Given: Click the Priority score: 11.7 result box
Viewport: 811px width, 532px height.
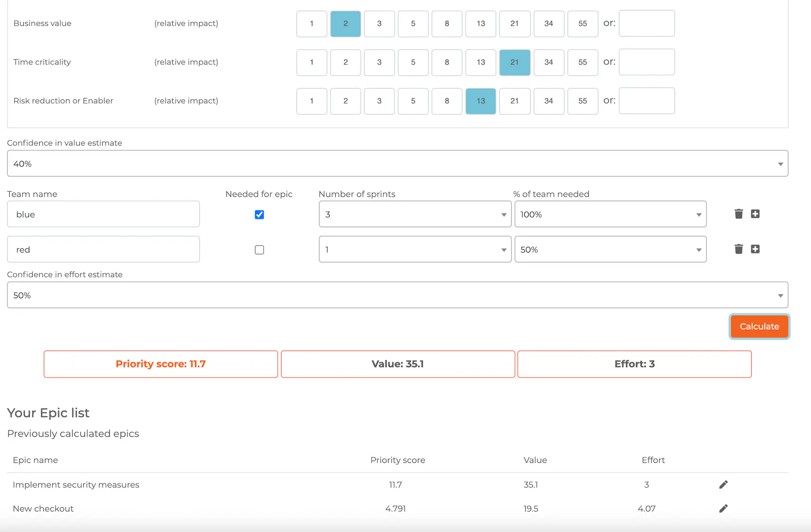Looking at the screenshot, I should [161, 364].
